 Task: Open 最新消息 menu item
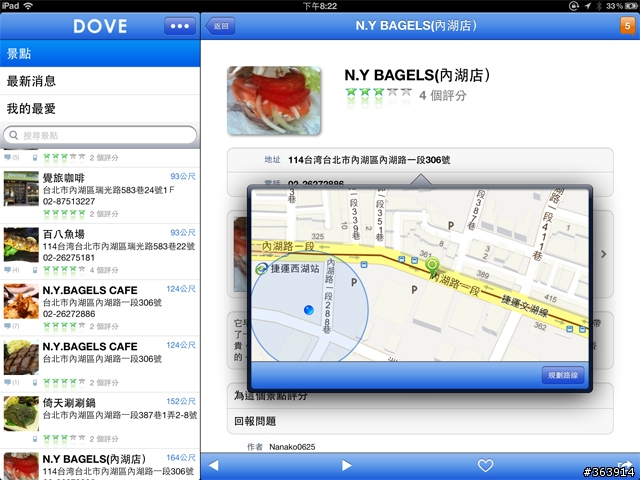tap(100, 81)
